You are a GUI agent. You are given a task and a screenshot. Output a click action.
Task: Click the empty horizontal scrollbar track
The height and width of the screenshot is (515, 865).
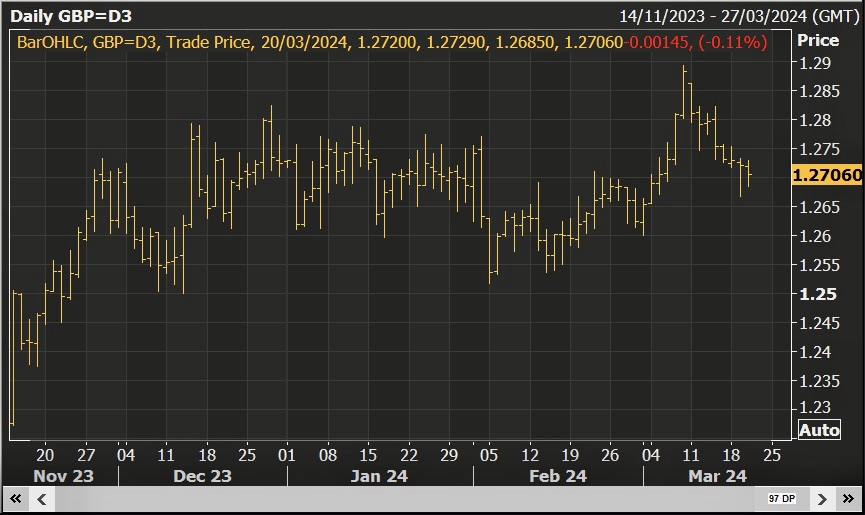pyautogui.click(x=400, y=498)
